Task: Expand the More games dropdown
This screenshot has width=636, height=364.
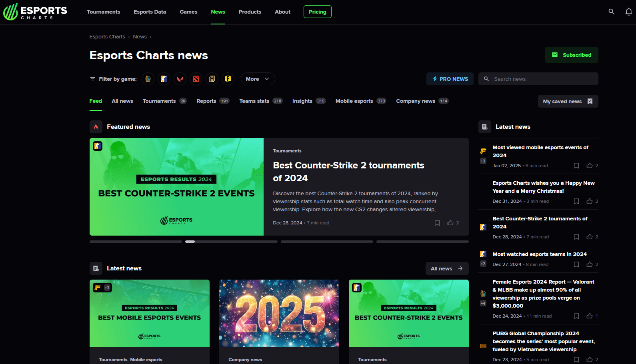Action: pyautogui.click(x=258, y=79)
